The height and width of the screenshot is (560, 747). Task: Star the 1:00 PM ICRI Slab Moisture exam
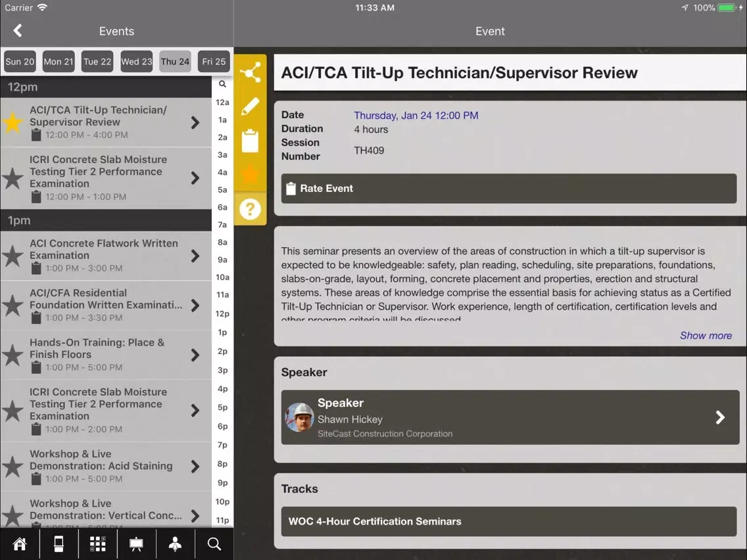pos(13,411)
